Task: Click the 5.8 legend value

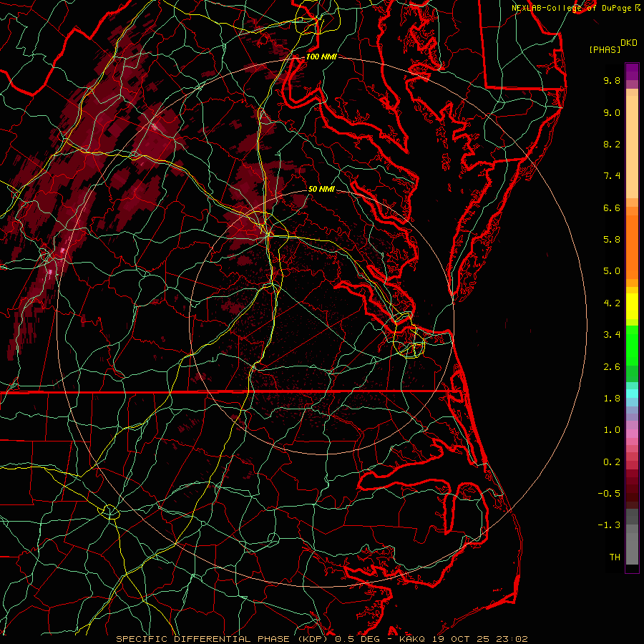Action: tap(612, 240)
